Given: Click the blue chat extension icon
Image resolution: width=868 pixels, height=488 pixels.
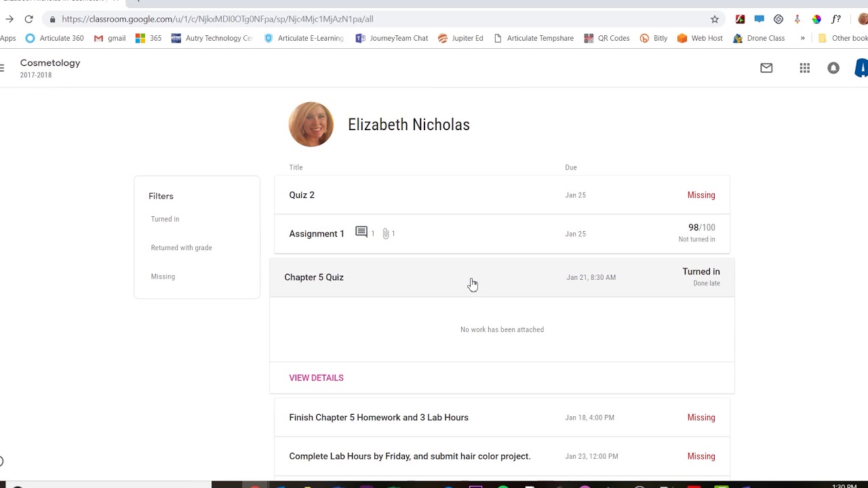Looking at the screenshot, I should [759, 19].
